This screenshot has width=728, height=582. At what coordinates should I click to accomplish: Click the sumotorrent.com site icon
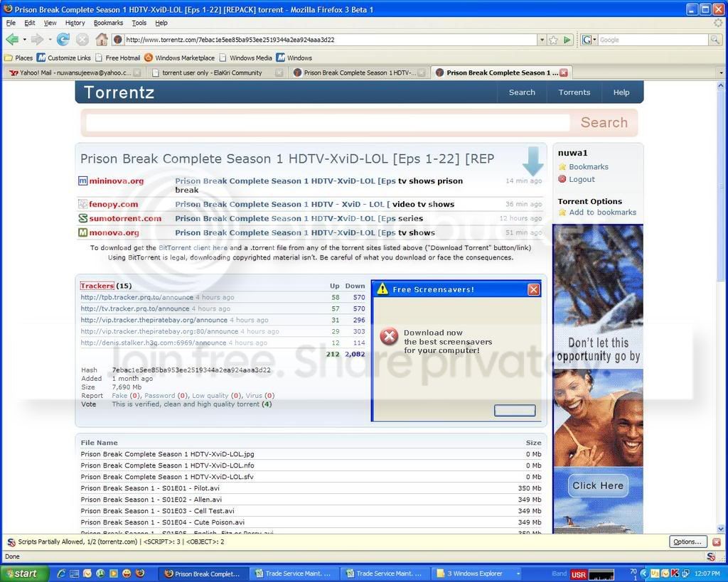tap(82, 218)
